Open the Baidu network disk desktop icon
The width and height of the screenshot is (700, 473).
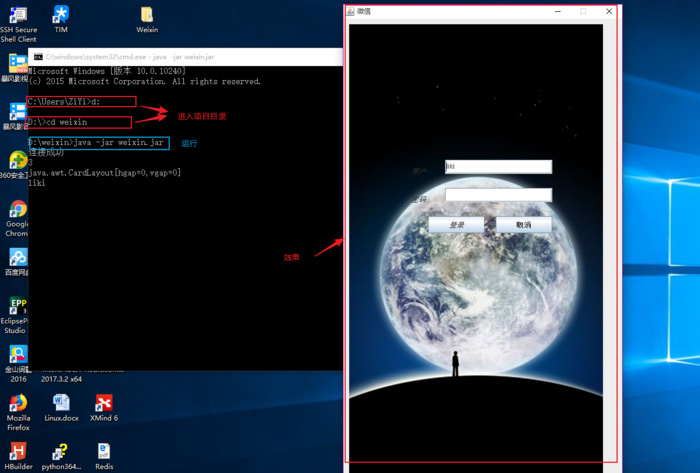[17, 262]
